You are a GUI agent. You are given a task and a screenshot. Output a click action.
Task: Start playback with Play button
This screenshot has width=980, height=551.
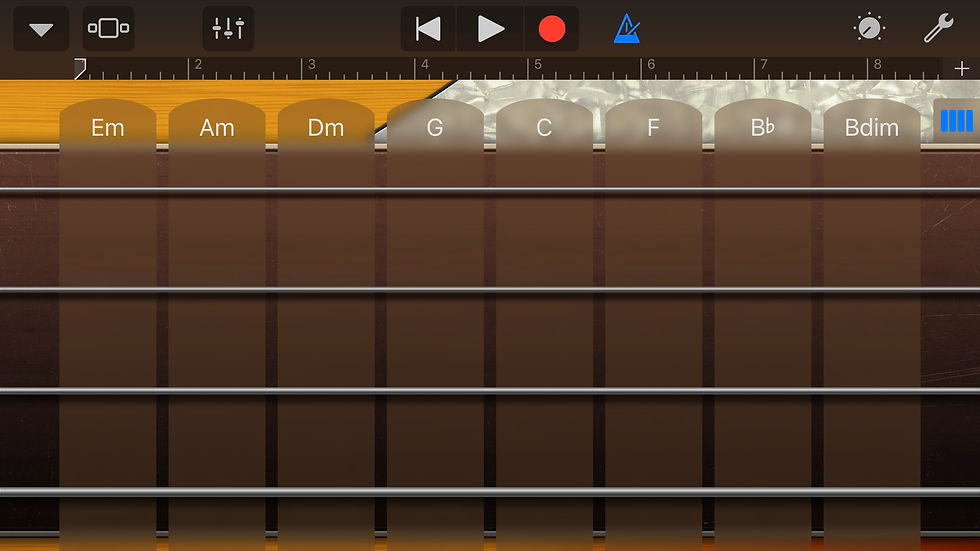pyautogui.click(x=490, y=29)
